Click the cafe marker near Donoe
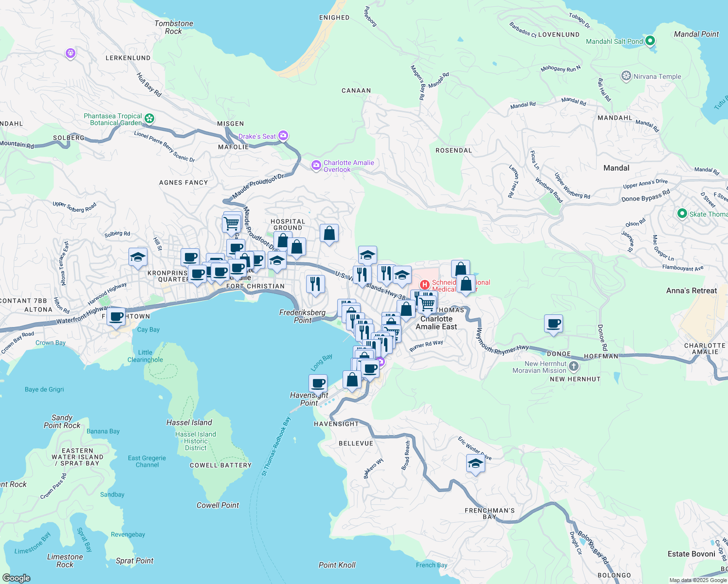Viewport: 728px width, 584px height. point(553,324)
